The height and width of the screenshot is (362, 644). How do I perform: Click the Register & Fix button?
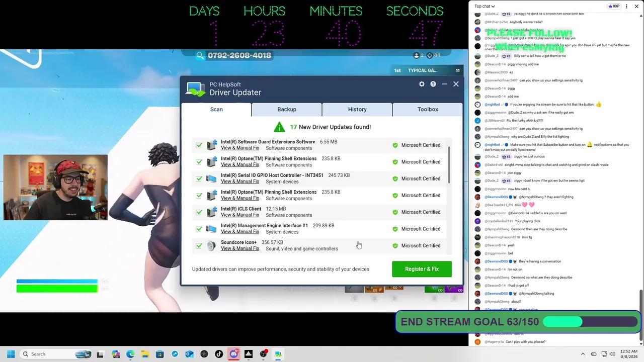(422, 269)
